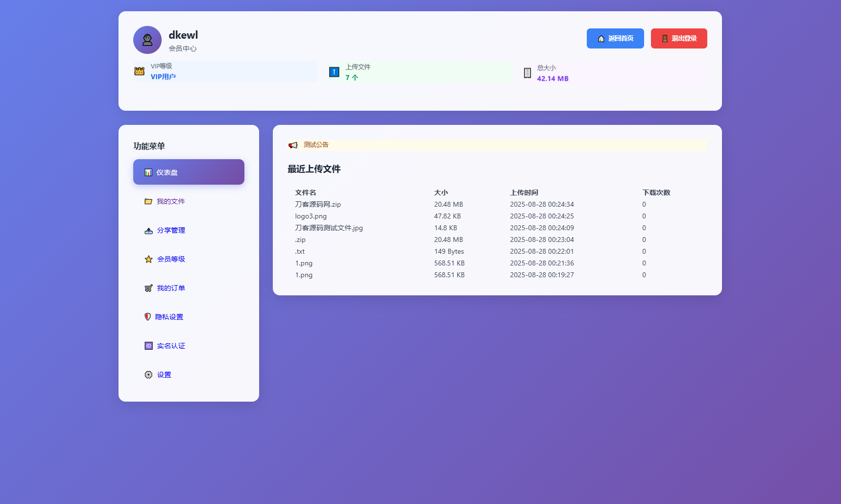Select the 会员等级 star icon
The image size is (841, 504).
(148, 259)
